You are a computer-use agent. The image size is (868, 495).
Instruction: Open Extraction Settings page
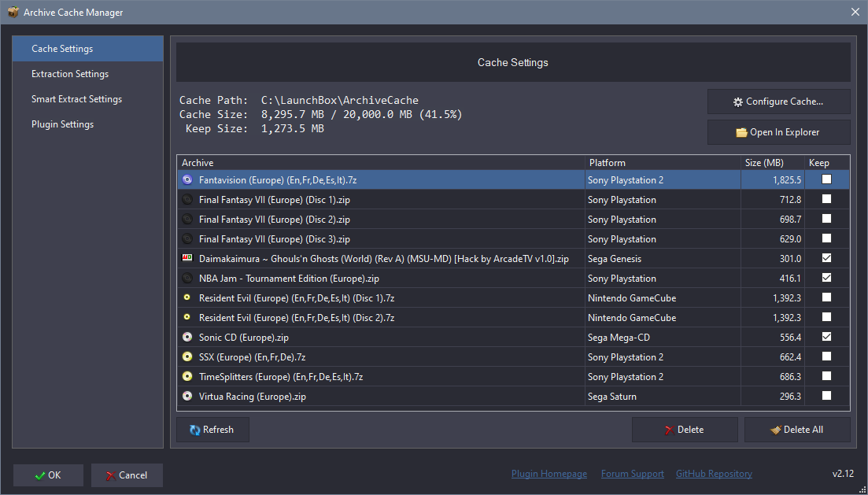(x=87, y=74)
